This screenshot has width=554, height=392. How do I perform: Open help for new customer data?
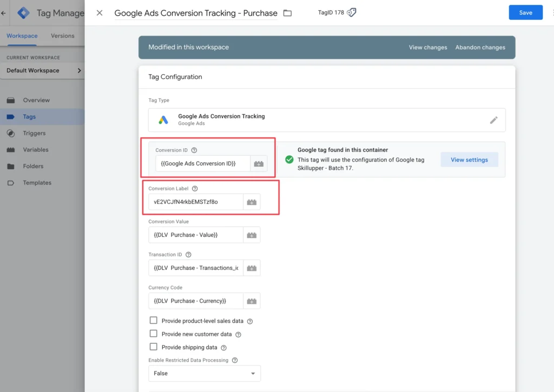tap(238, 335)
